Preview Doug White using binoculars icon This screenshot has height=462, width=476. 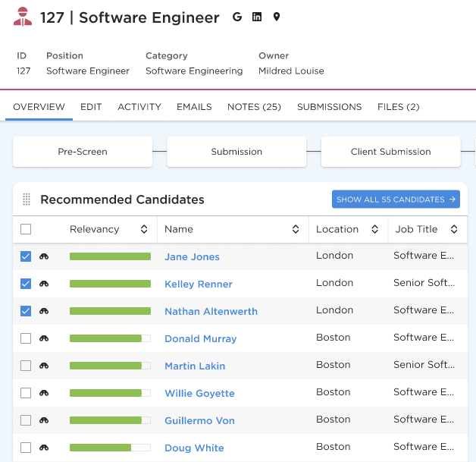[x=44, y=448]
